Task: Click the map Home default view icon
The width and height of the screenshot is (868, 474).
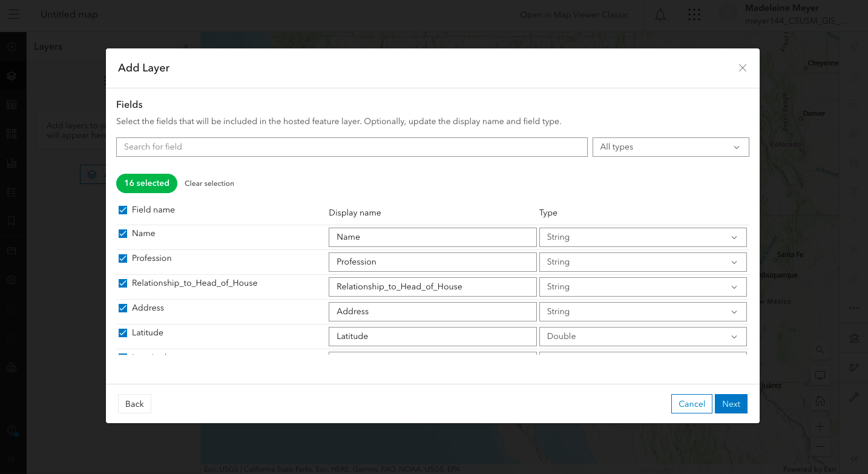Action: 820,401
